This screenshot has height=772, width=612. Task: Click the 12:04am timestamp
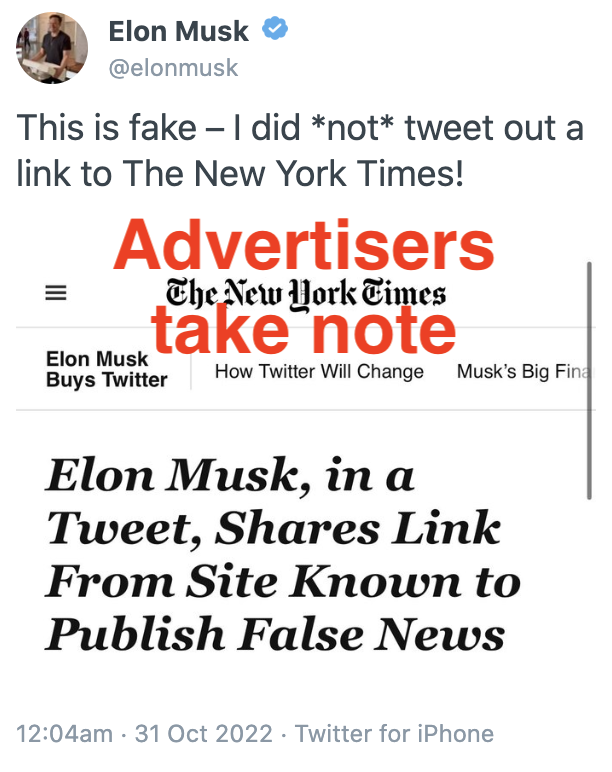[64, 734]
